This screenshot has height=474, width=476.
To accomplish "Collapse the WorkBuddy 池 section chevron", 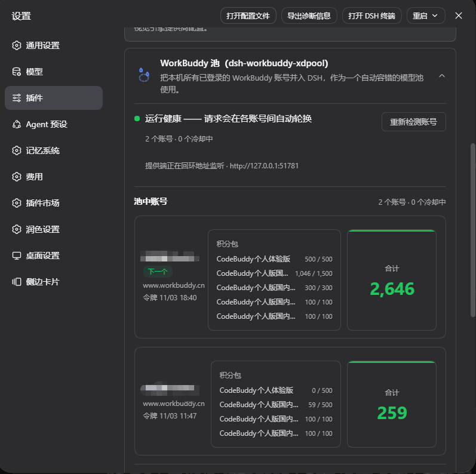I will pos(442,76).
